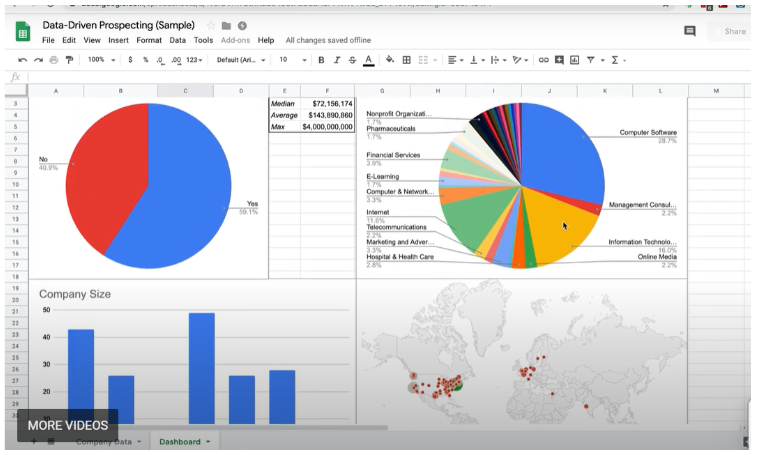Toggle strikethrough formatting

[352, 60]
